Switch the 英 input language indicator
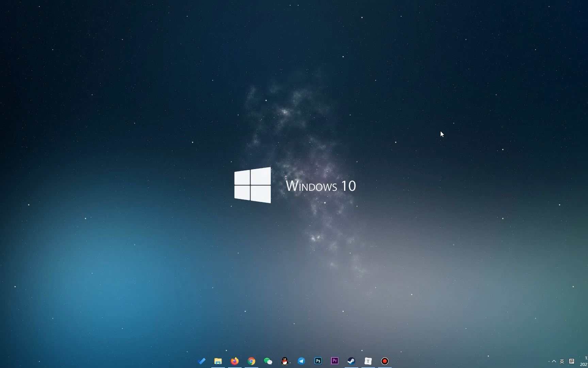Image resolution: width=588 pixels, height=368 pixels. coord(562,361)
